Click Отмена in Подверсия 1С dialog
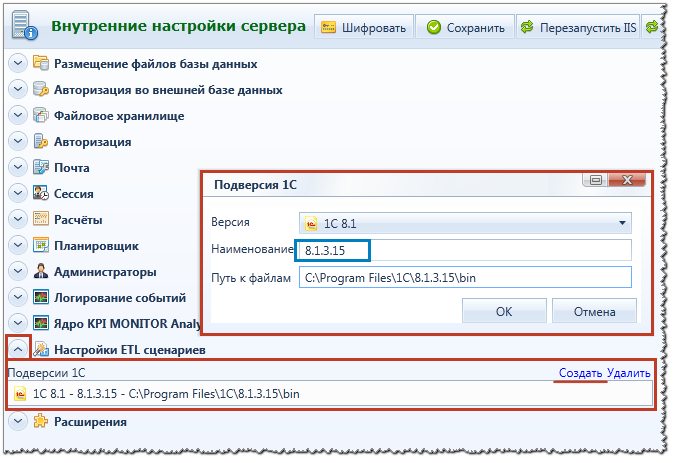676x463 pixels. (x=594, y=311)
